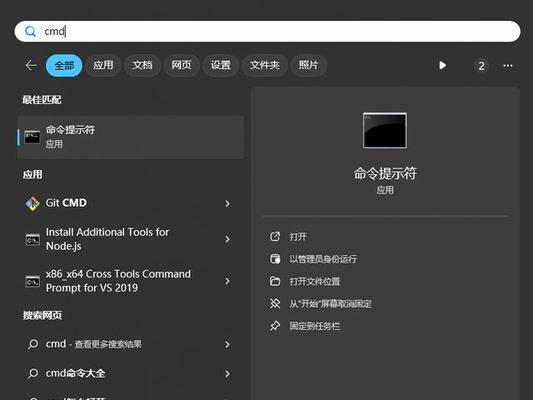Open Install Additional Tools for Node.js result
This screenshot has width=533, height=400.
pos(131,239)
